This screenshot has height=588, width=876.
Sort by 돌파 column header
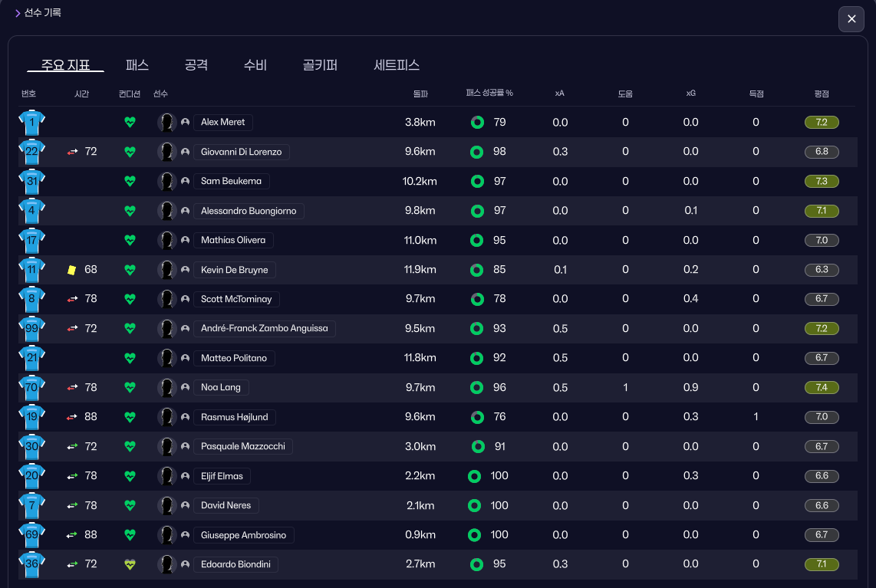pyautogui.click(x=420, y=94)
